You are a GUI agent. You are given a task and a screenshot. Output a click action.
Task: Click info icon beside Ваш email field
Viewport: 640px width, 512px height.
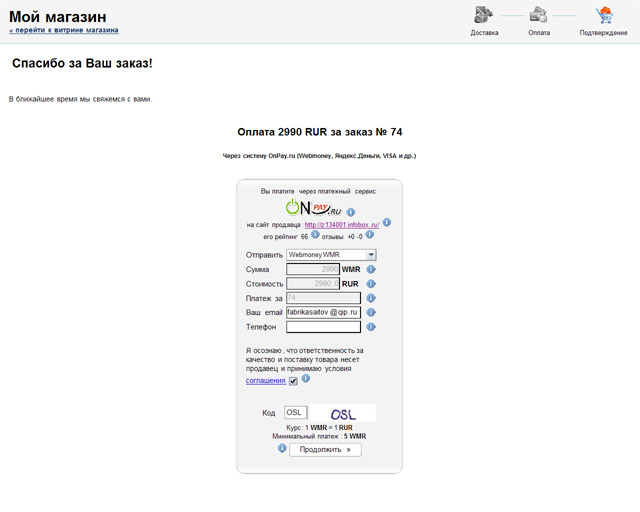coord(370,312)
